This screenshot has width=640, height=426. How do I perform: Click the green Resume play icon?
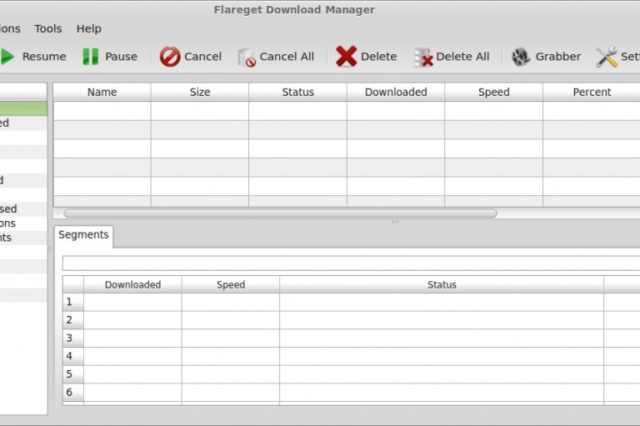[8, 57]
